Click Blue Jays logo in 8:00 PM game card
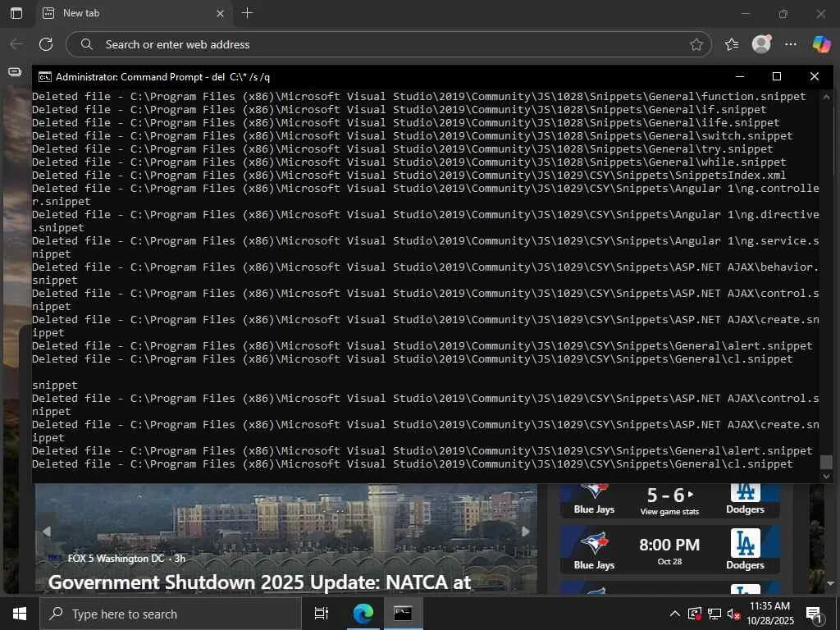This screenshot has width=840, height=630. tap(594, 543)
